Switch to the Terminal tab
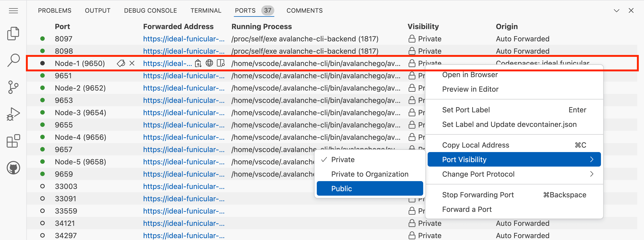Image resolution: width=644 pixels, height=240 pixels. point(206,10)
